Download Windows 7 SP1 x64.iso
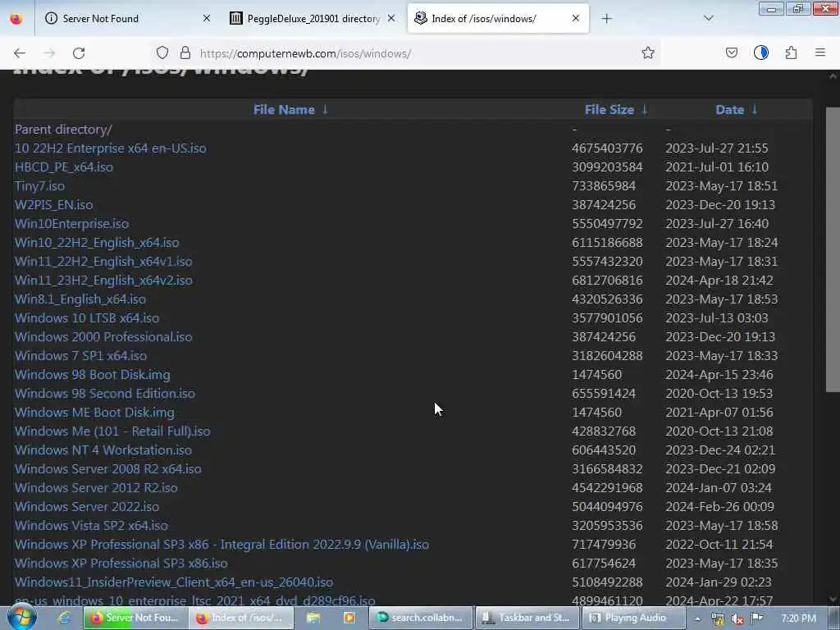 click(81, 356)
